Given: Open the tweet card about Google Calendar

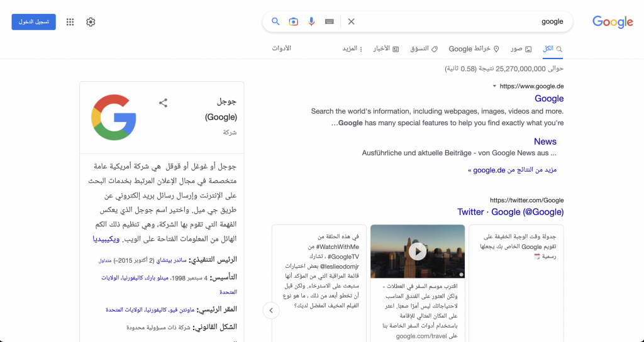Looking at the screenshot, I should [x=516, y=284].
